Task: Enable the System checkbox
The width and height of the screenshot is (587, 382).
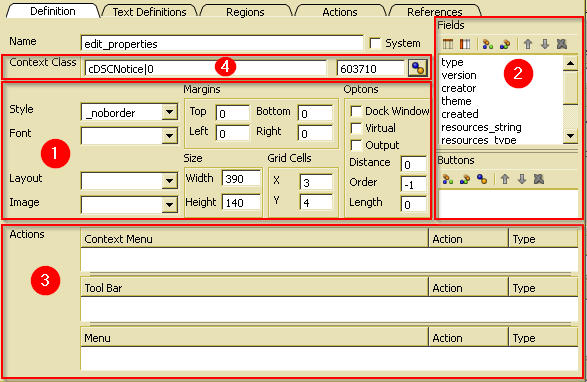Action: click(x=375, y=43)
